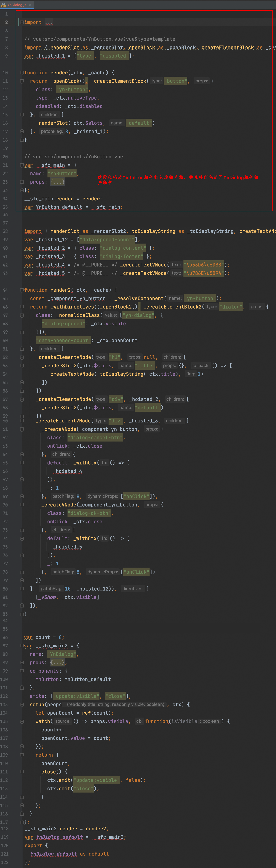Collapse function render at line 10

pyautogui.click(x=22, y=73)
